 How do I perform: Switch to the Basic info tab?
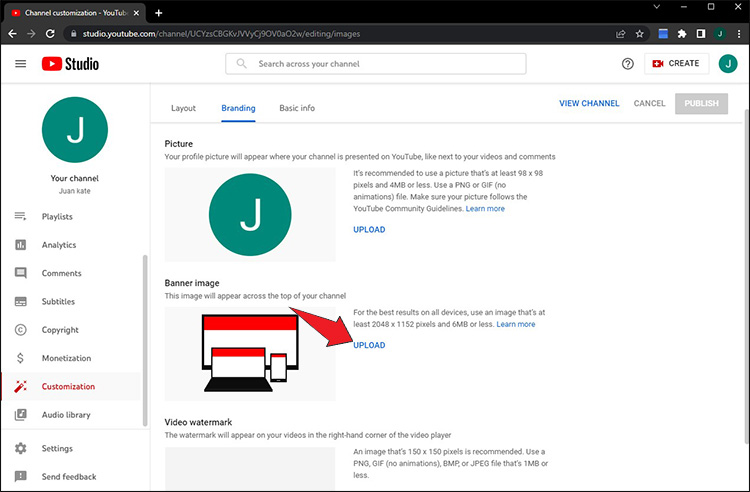click(x=297, y=108)
